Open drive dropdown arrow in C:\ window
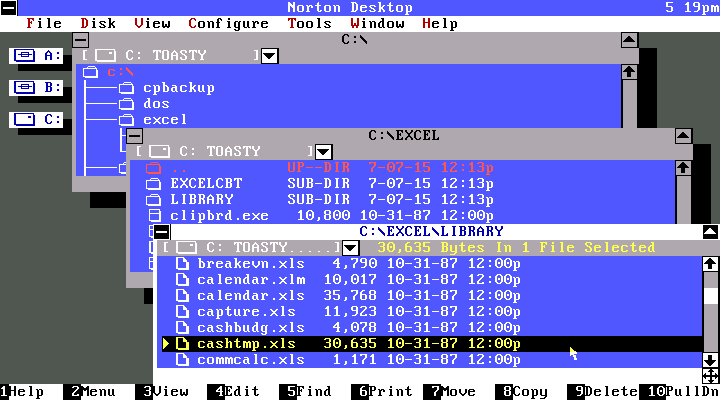Image resolution: width=720 pixels, height=400 pixels. (270, 56)
